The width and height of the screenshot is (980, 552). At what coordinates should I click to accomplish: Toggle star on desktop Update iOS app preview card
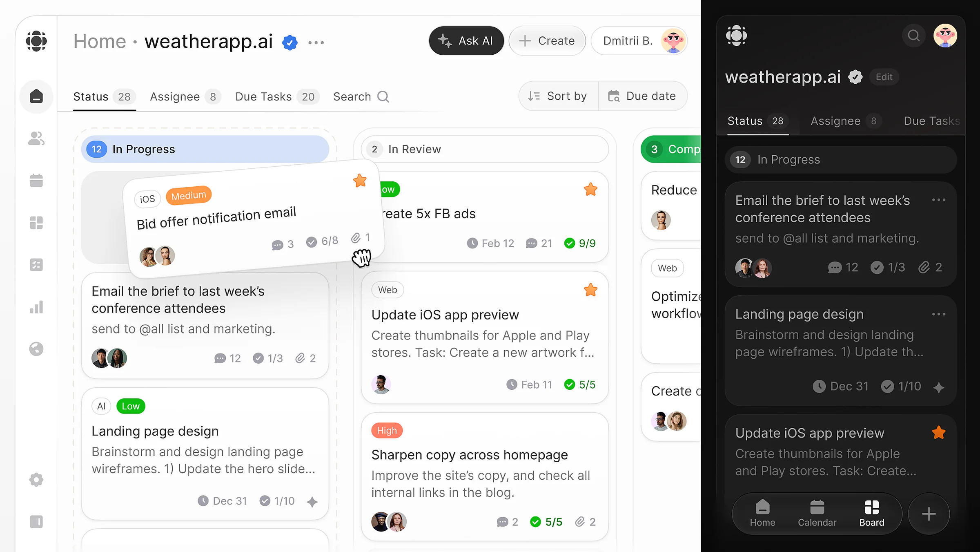pos(590,290)
